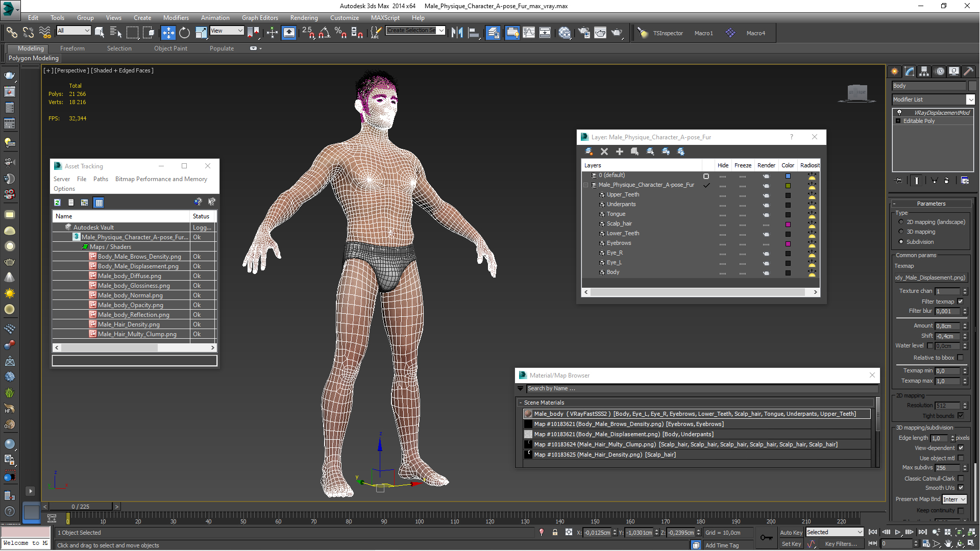Open Select by Name dialog
This screenshot has height=551, width=980.
tap(116, 33)
